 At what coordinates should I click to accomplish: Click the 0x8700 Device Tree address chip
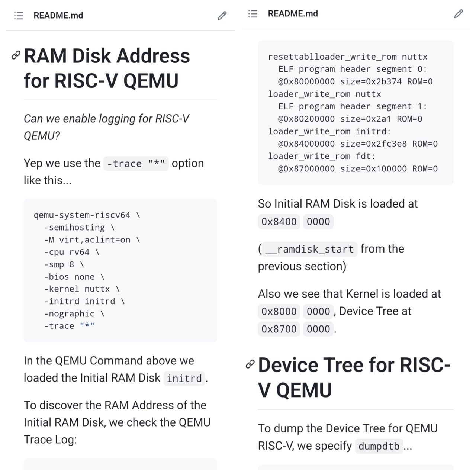(x=279, y=329)
